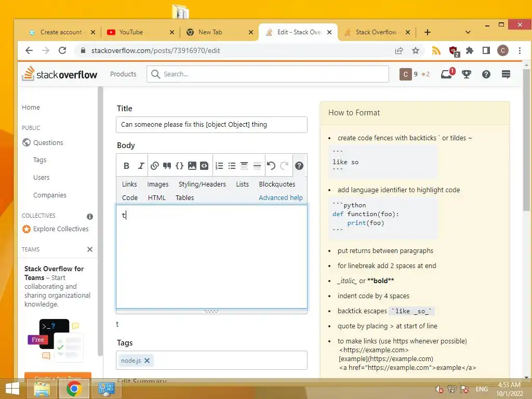532x399 pixels.
Task: Show the Tables formatting help
Action: click(x=184, y=198)
